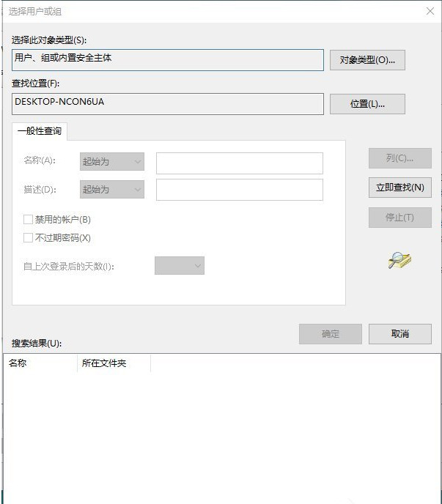Click the 所在文件夹 column header
Screen dimensions: 442x504
(114, 363)
